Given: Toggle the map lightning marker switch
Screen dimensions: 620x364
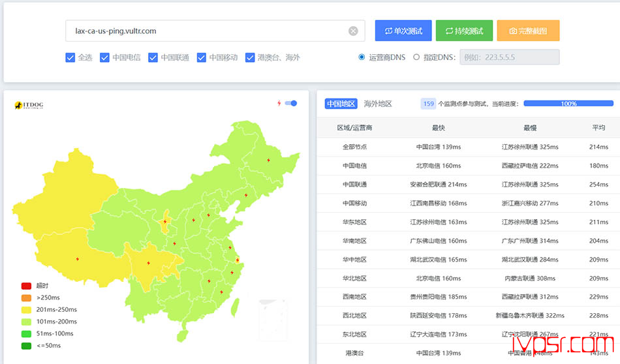Looking at the screenshot, I should pyautogui.click(x=292, y=103).
